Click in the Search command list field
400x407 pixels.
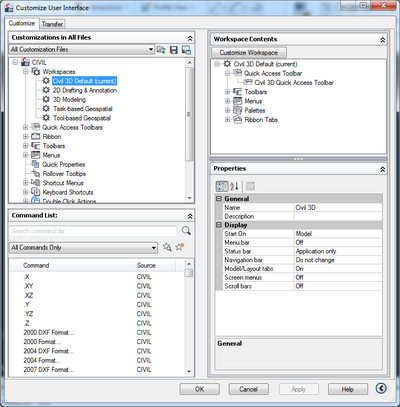coord(93,231)
